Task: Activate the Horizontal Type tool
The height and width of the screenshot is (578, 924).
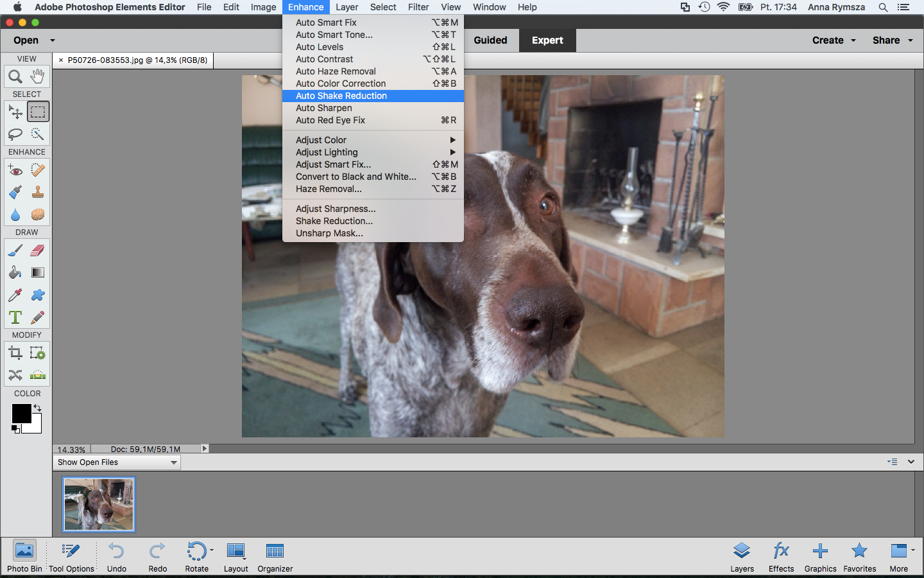Action: [15, 317]
